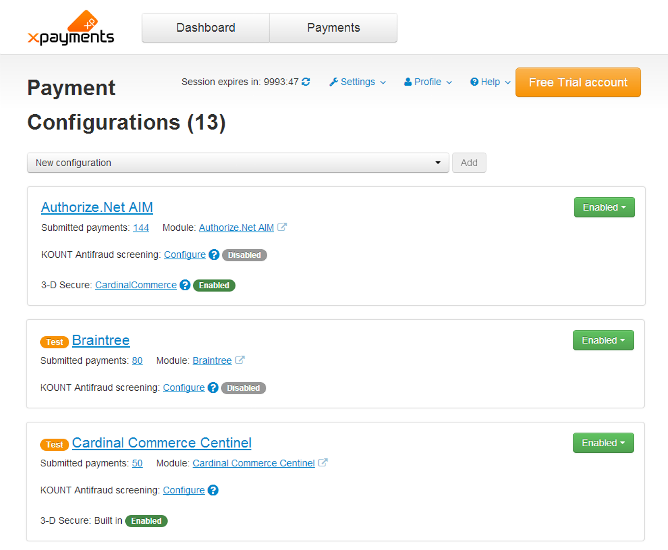This screenshot has height=550, width=668.
Task: Click the Payment Configurations (13) heading
Action: click(127, 105)
